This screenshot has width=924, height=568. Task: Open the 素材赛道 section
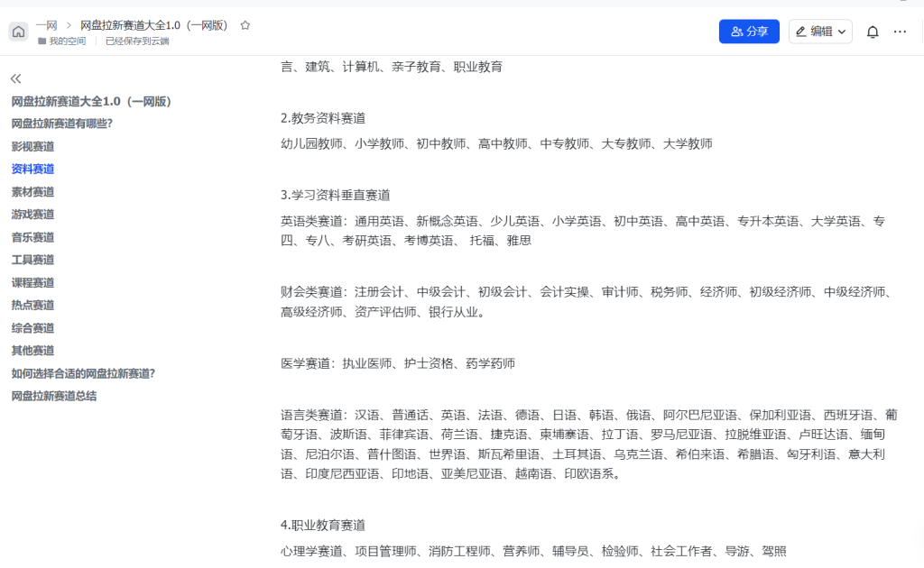click(x=32, y=191)
